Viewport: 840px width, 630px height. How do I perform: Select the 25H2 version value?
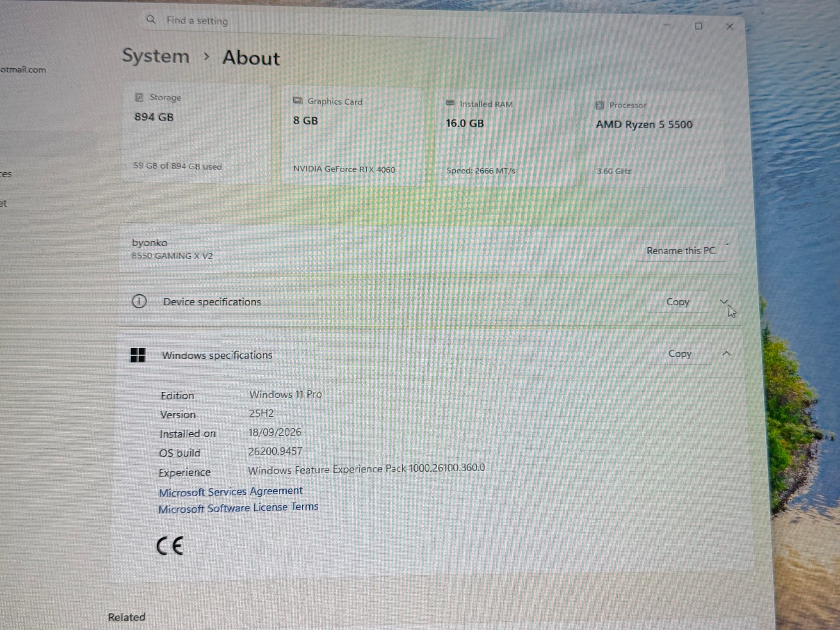(x=261, y=413)
